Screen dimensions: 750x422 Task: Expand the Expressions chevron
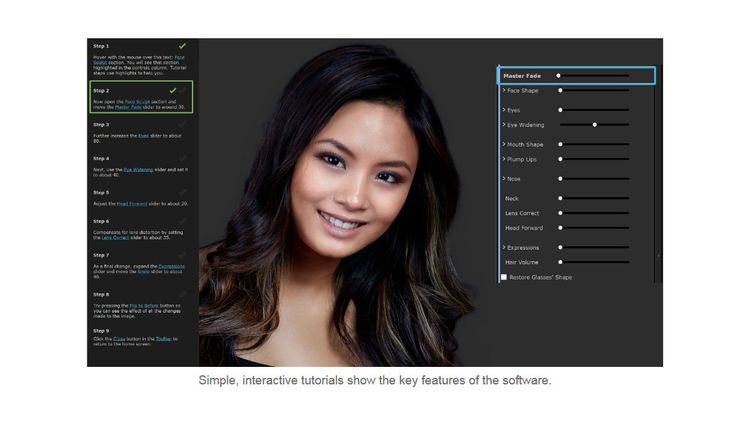[504, 247]
